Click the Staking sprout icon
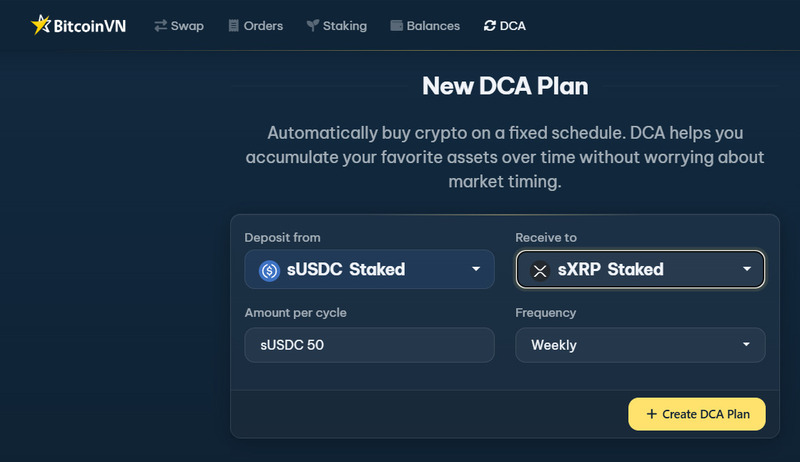This screenshot has height=462, width=800. pyautogui.click(x=312, y=26)
